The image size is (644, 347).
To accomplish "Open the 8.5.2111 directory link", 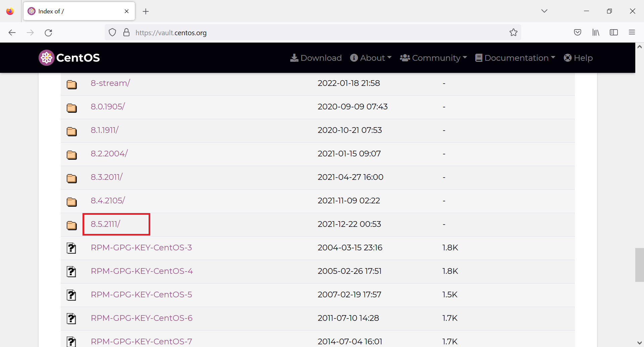I will 105,224.
